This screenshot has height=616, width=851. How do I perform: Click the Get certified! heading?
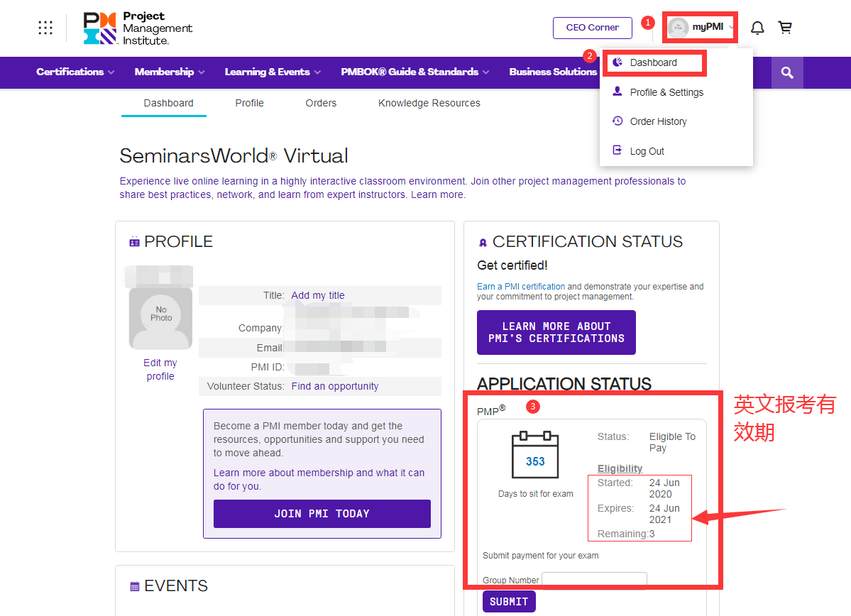(512, 265)
